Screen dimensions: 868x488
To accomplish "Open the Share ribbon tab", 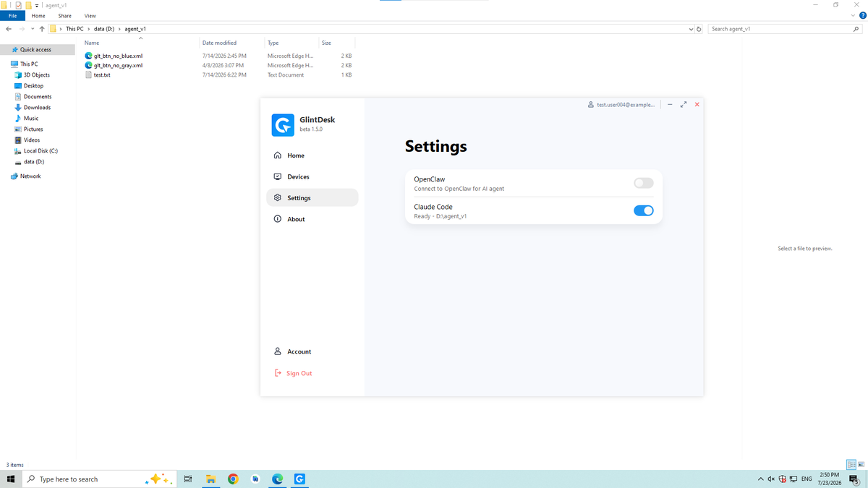I will (x=64, y=15).
